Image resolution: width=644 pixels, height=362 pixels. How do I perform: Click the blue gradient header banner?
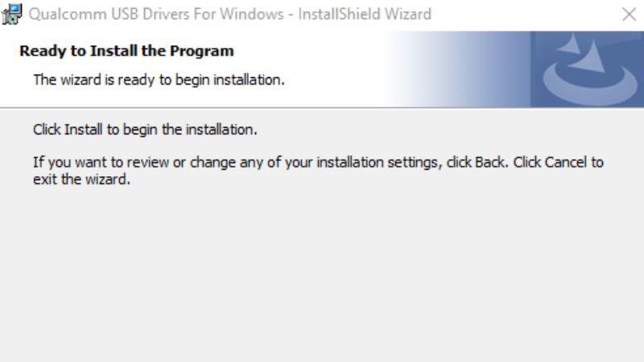click(514, 69)
